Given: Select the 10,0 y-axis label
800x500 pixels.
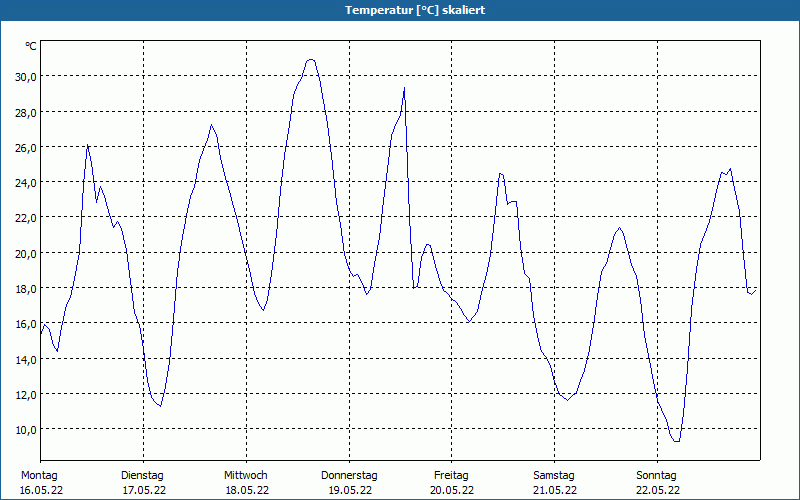Looking at the screenshot, I should coord(25,429).
